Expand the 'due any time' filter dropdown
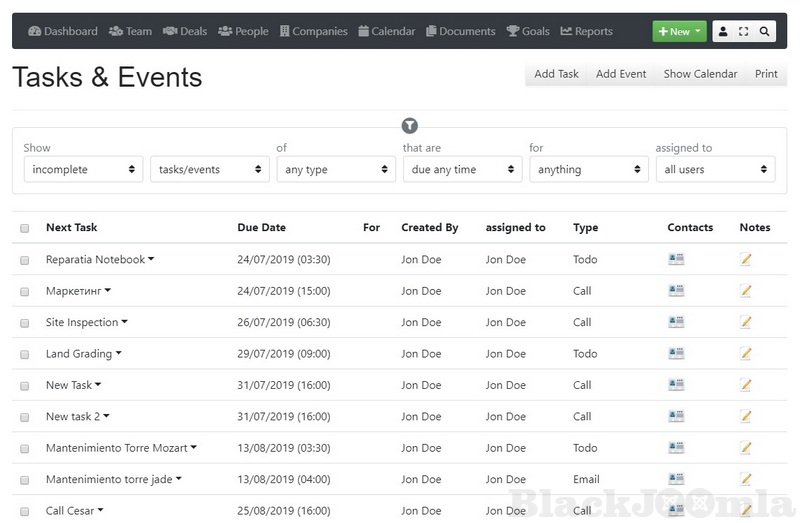 462,170
